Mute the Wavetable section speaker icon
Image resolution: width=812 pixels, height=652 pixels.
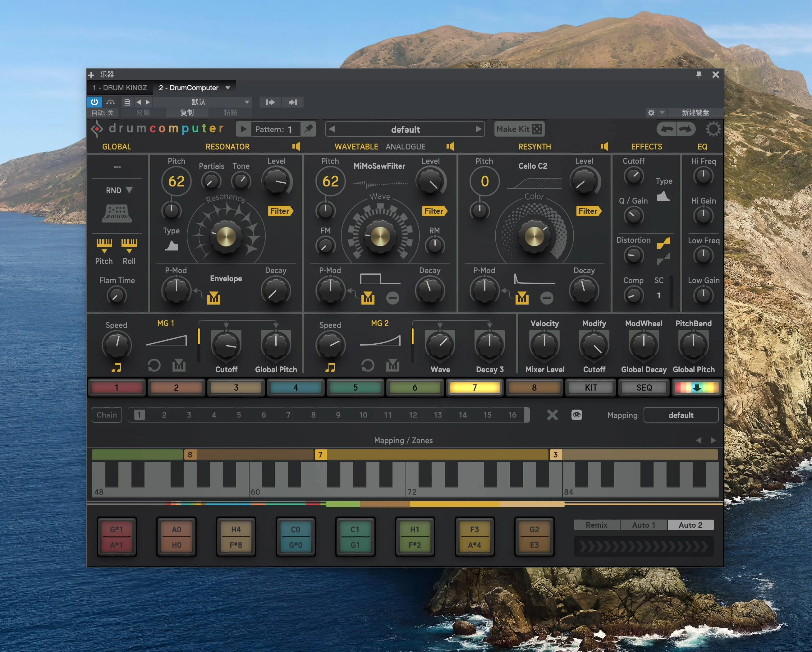click(450, 146)
